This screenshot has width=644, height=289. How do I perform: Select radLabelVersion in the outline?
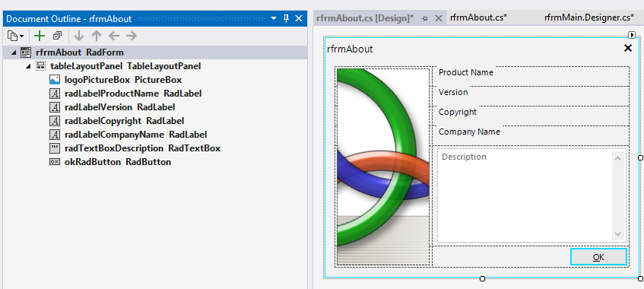(x=120, y=107)
